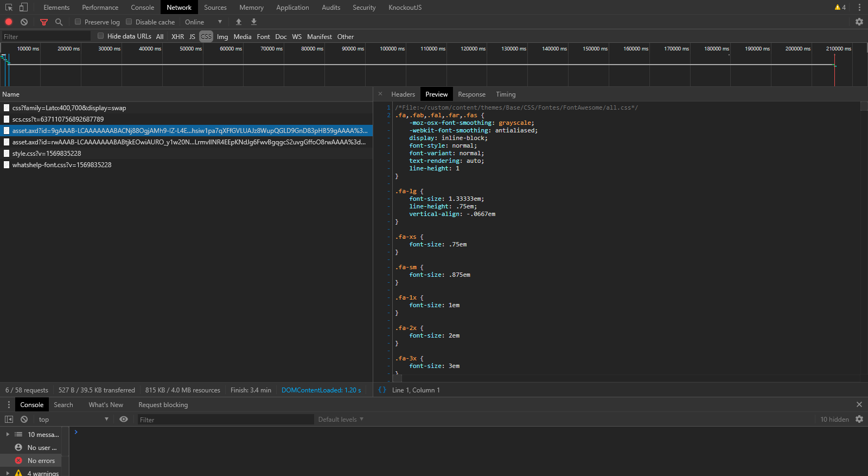This screenshot has width=868, height=476.
Task: Select the css?family=Lato request
Action: [186, 107]
